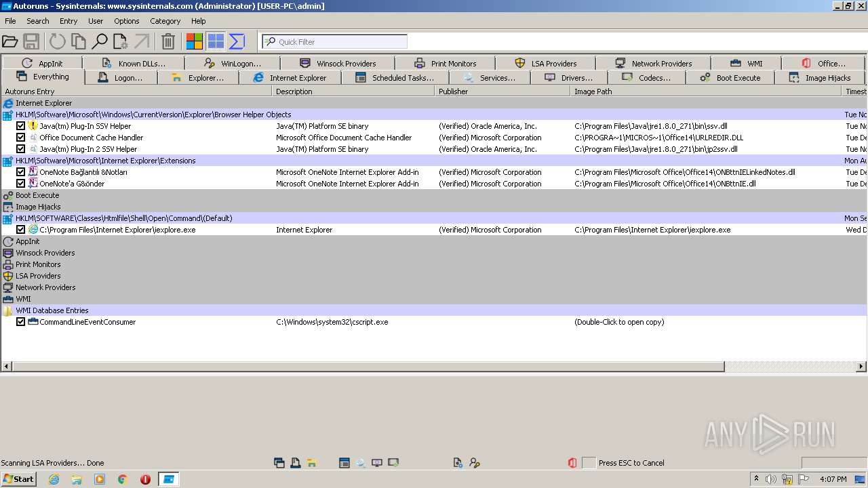Image resolution: width=868 pixels, height=488 pixels.
Task: Switch to the Image Hijacks tab
Action: [x=820, y=78]
